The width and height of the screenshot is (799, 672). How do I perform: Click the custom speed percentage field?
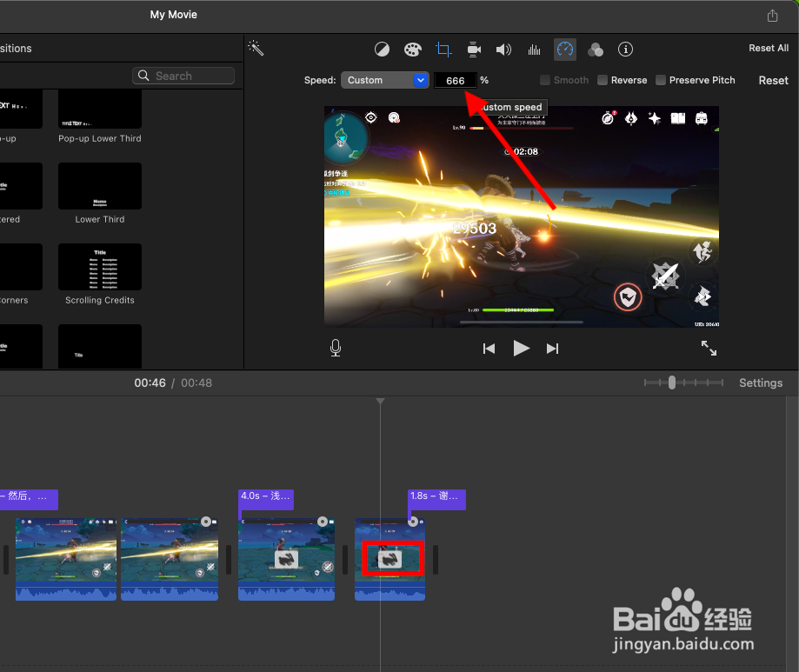[455, 81]
